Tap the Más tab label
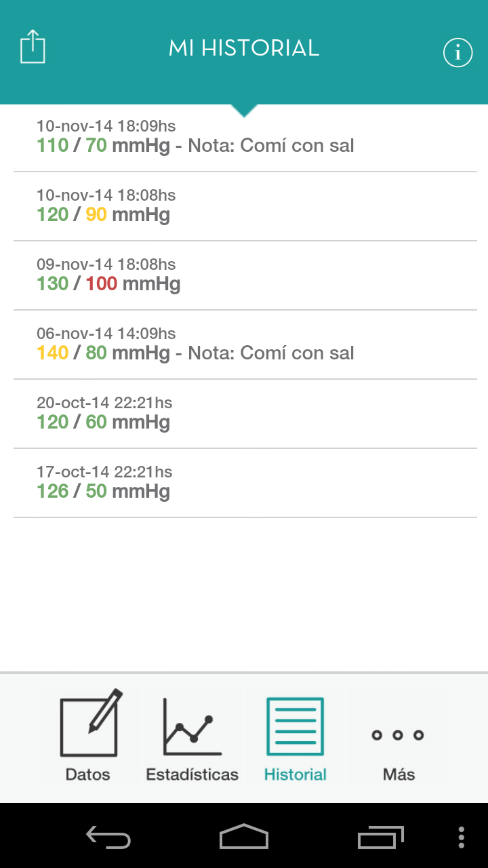Screen dimensions: 488x868 [399, 774]
